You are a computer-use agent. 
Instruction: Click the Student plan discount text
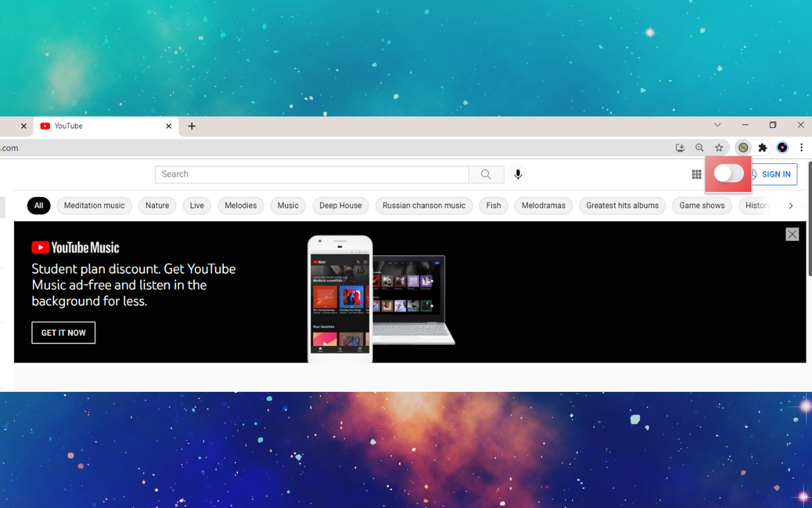click(x=134, y=285)
